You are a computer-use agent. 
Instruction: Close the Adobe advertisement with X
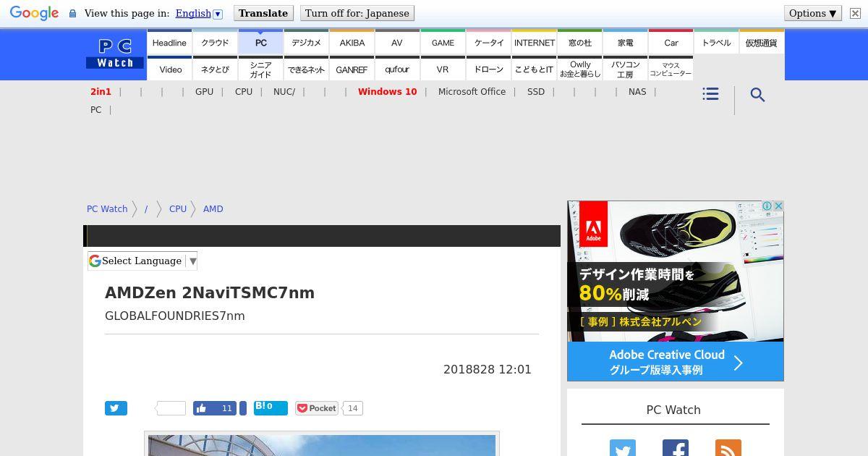tap(778, 206)
